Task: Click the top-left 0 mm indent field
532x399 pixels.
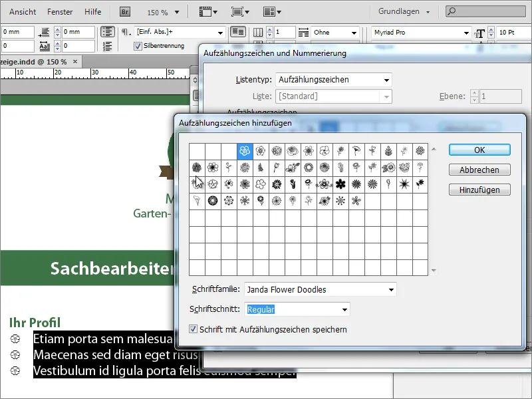Action: (x=17, y=32)
